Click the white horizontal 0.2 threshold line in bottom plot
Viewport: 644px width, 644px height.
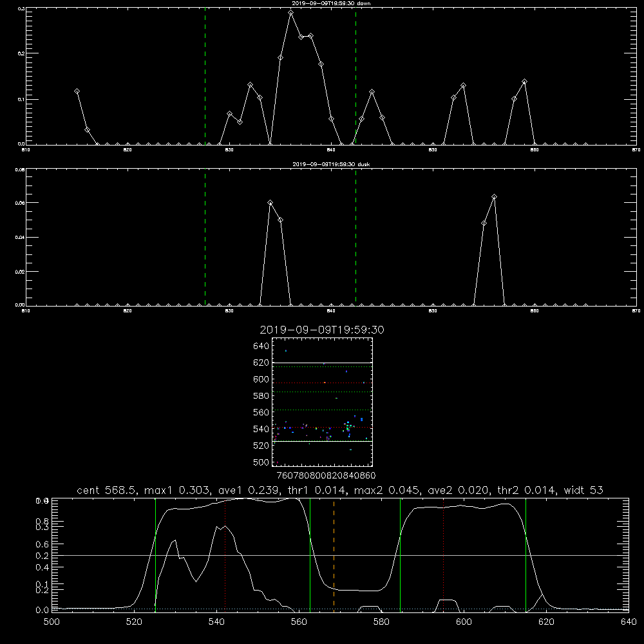[x=340, y=555]
